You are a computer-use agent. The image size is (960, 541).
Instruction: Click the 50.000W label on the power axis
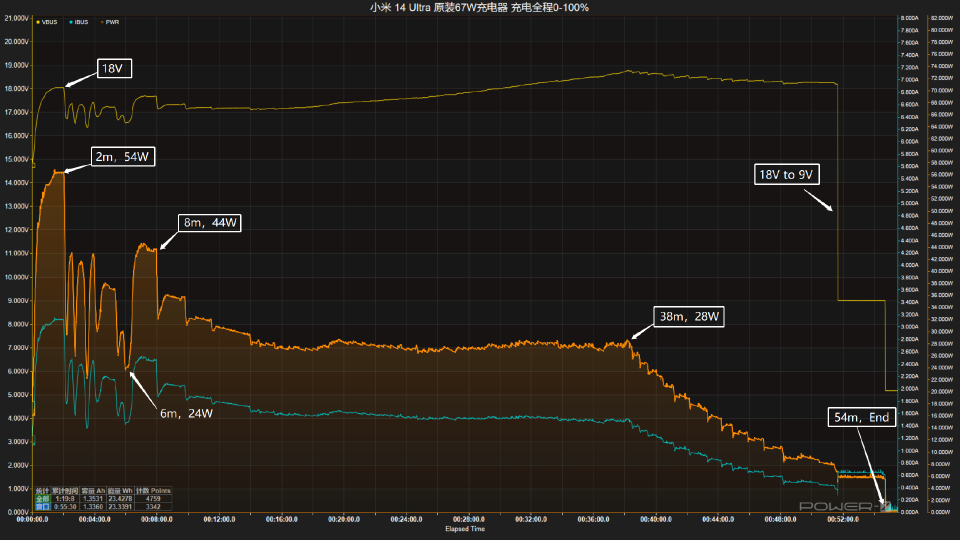click(x=942, y=211)
